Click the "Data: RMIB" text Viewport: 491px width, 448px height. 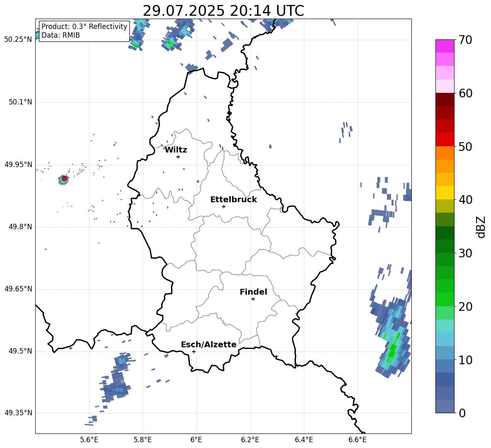pos(61,35)
